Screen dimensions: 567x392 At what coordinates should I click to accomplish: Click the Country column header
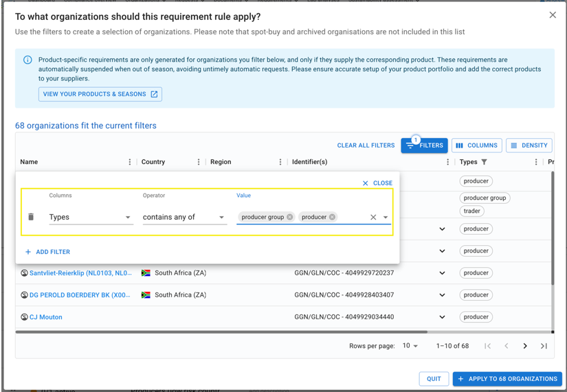[x=153, y=162]
